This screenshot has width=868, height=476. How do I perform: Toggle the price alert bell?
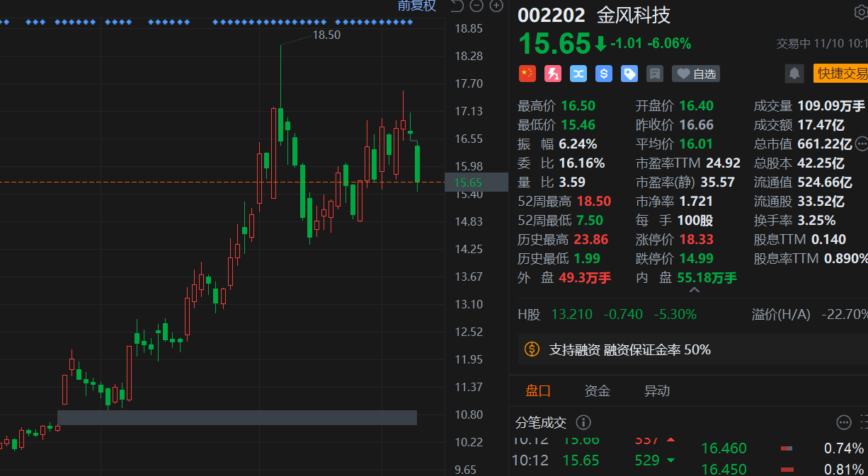click(x=794, y=74)
